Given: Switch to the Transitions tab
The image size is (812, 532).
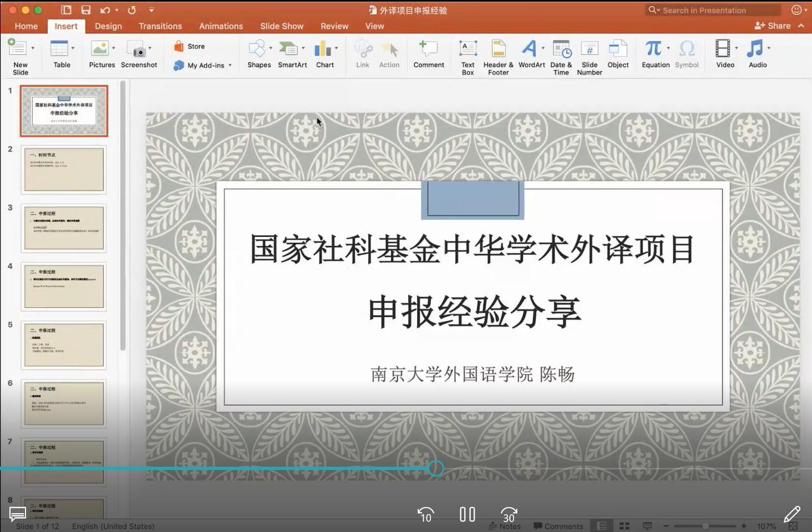Looking at the screenshot, I should point(160,26).
